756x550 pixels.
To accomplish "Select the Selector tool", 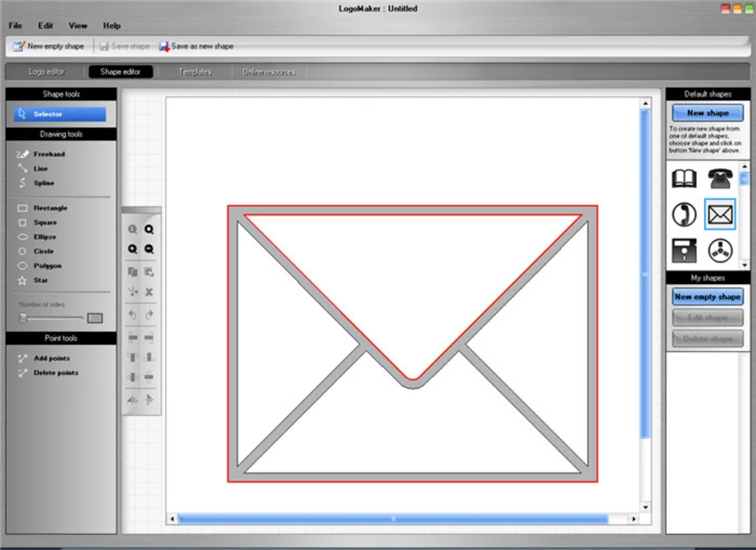I will click(x=60, y=114).
